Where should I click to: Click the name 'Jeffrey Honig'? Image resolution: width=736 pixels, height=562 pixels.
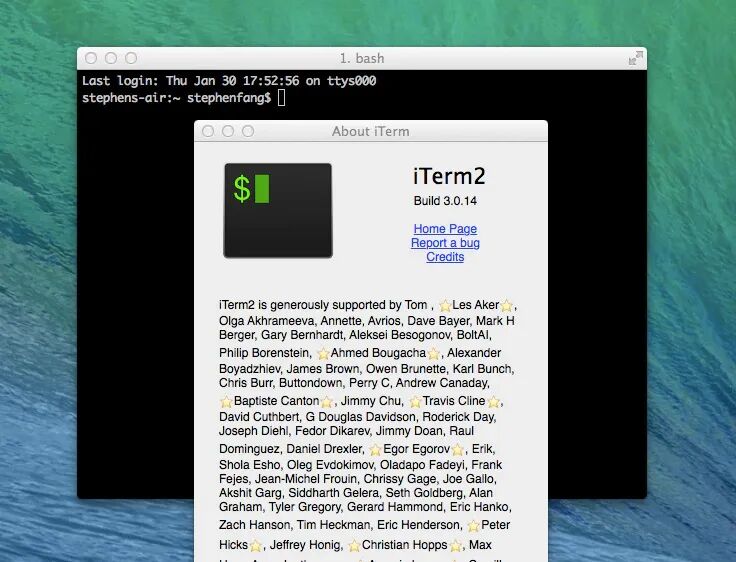coord(305,545)
